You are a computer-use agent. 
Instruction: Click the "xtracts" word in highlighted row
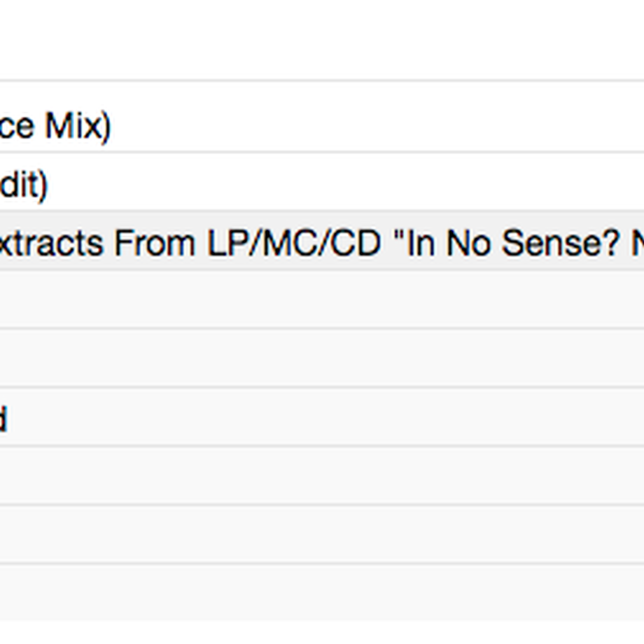51,244
